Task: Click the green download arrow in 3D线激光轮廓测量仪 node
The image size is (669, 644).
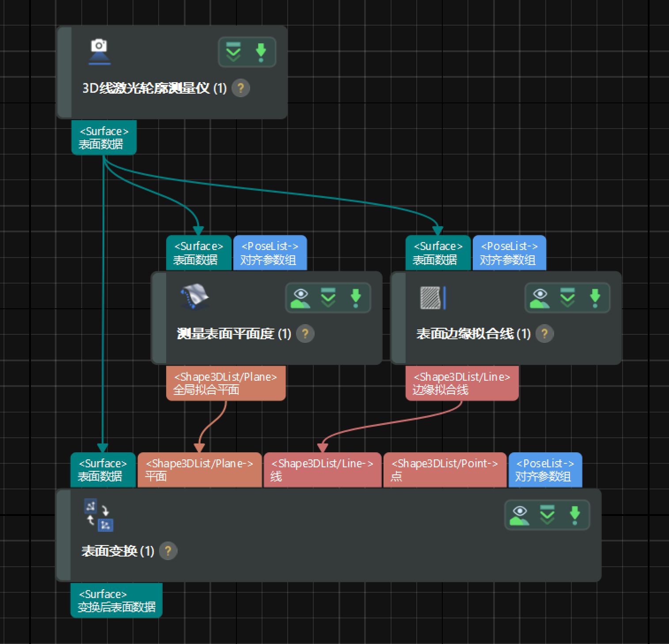Action: point(261,52)
